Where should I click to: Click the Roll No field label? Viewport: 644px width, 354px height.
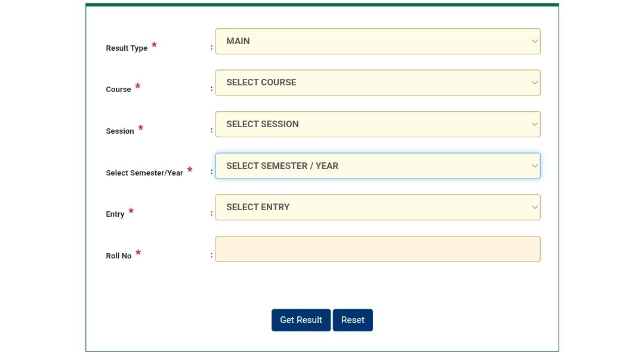[119, 256]
